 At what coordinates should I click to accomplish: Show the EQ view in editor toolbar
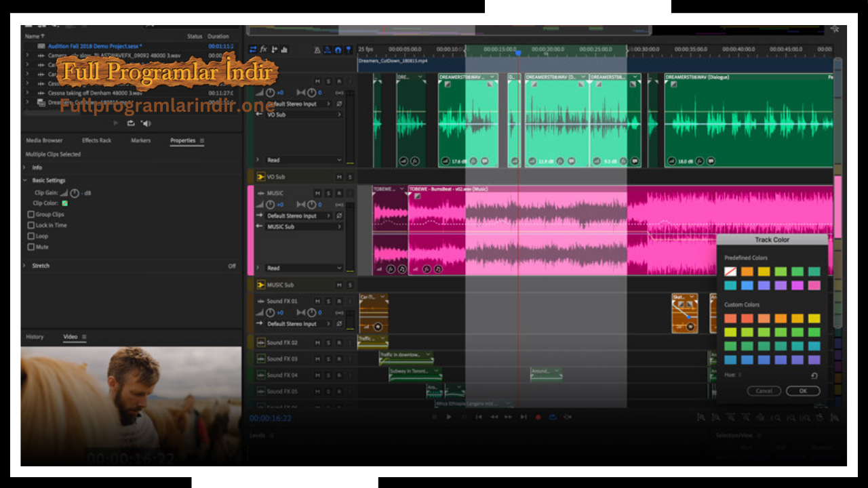284,49
